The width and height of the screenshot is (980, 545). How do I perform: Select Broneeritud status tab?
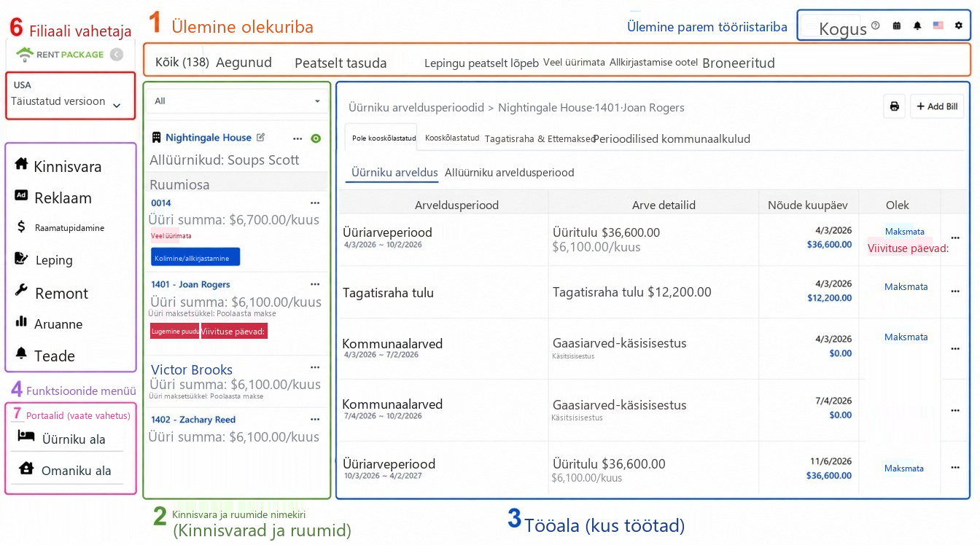[x=738, y=63]
